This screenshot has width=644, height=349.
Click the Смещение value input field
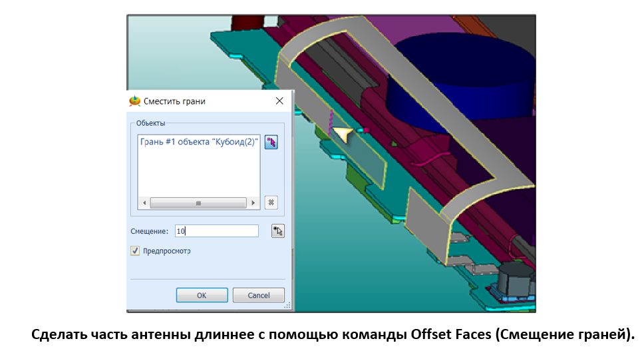[216, 230]
